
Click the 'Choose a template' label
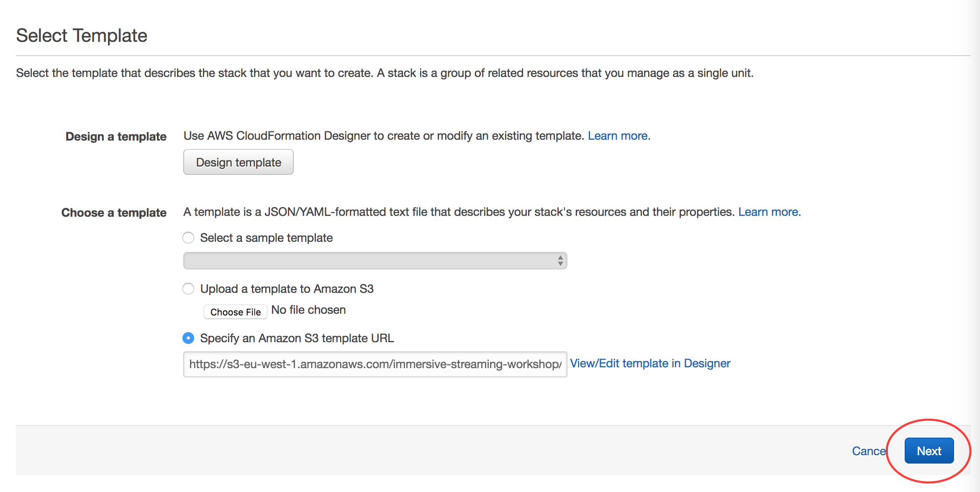[x=114, y=213]
